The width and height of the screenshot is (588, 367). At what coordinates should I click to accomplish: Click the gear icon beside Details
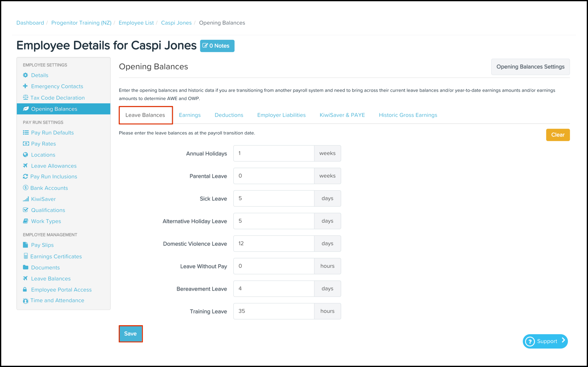point(25,75)
